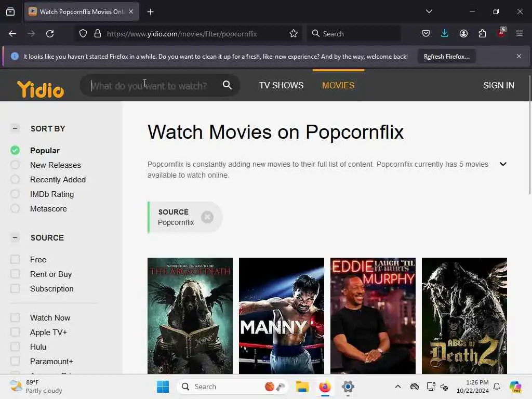Remove the Popcornflix source filter chip
This screenshot has width=532, height=399.
coord(207,217)
